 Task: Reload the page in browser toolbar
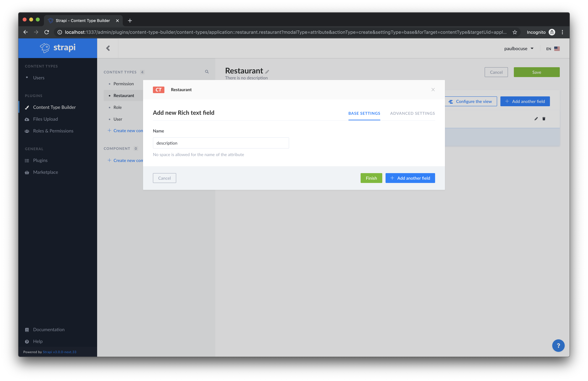(47, 32)
